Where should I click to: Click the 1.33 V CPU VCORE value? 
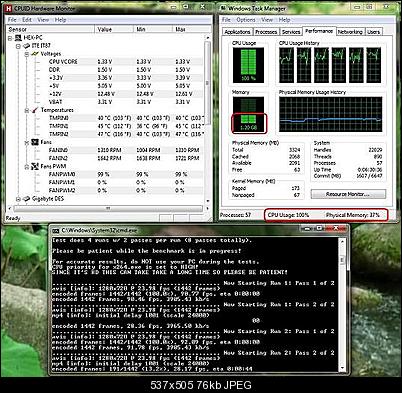[105, 62]
